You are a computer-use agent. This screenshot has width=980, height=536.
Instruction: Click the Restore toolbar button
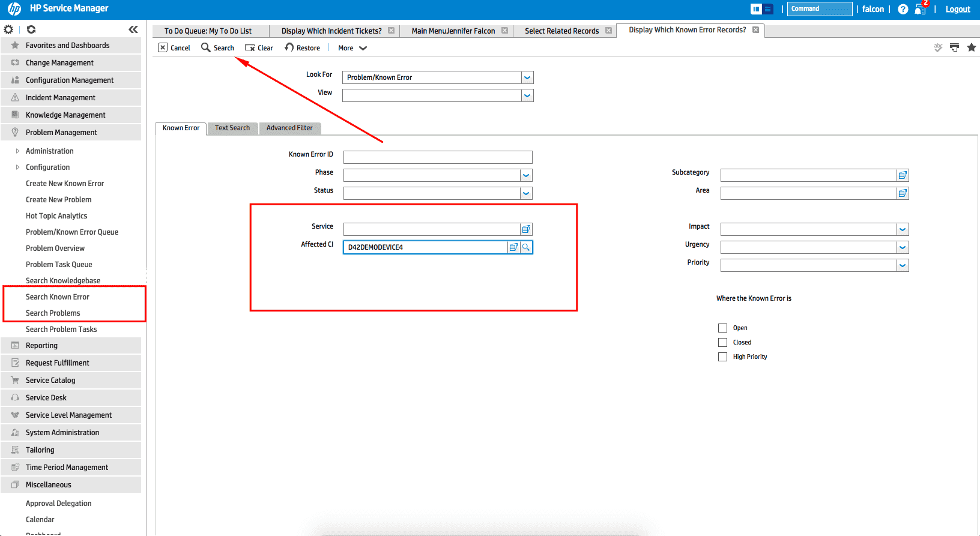click(302, 47)
